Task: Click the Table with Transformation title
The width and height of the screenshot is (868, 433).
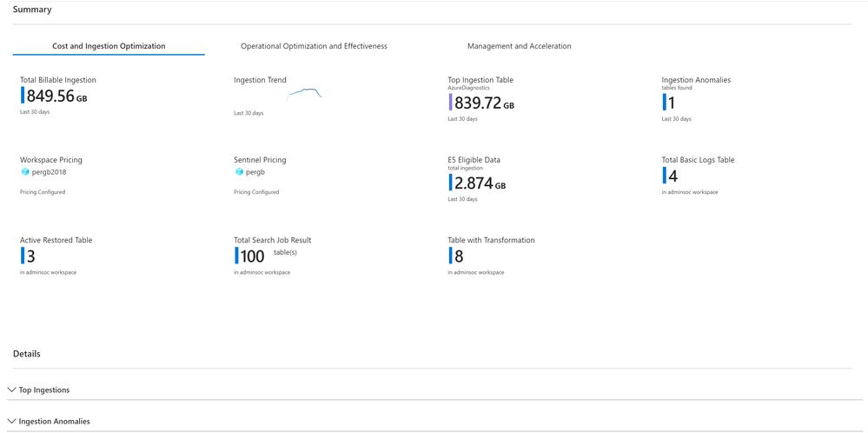Action: tap(492, 240)
